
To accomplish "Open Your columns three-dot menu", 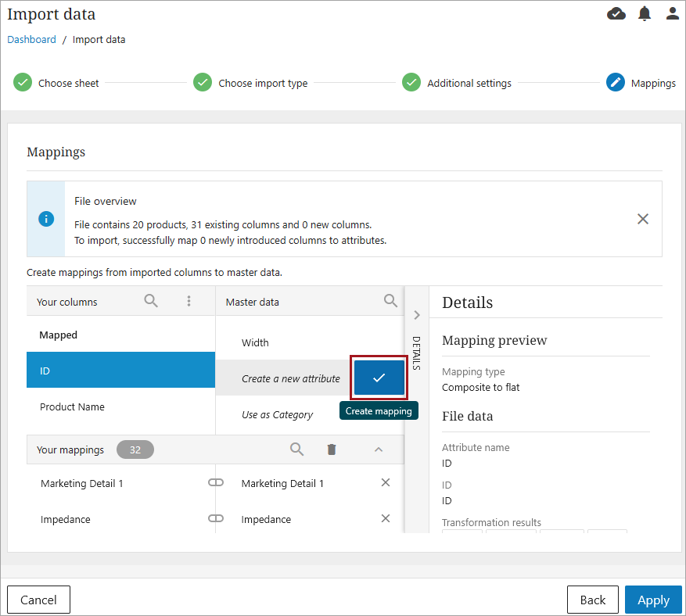I will pyautogui.click(x=189, y=301).
